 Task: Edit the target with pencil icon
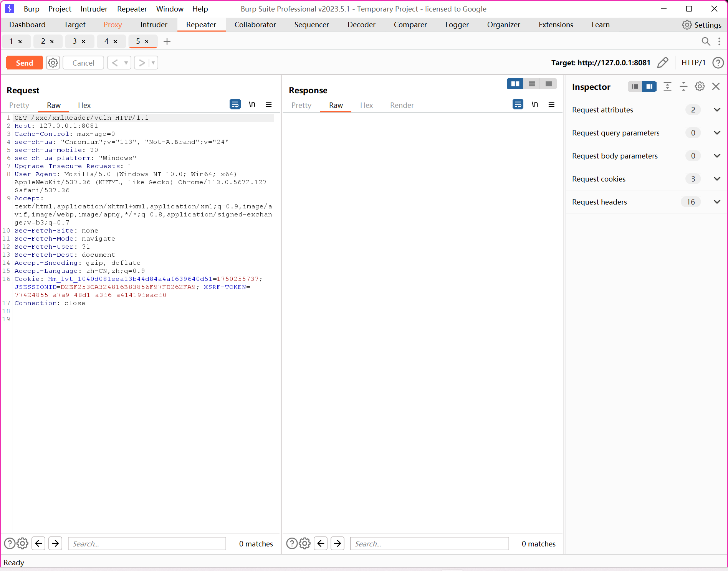coord(663,63)
